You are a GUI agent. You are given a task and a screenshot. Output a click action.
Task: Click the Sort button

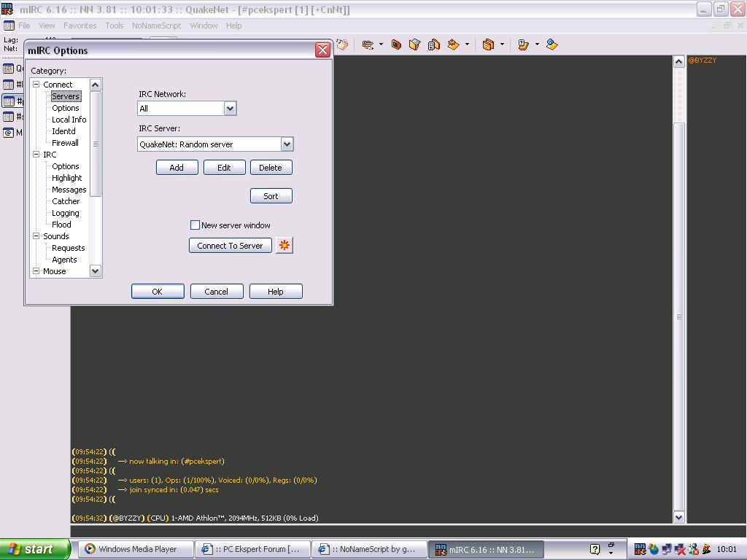click(x=271, y=196)
